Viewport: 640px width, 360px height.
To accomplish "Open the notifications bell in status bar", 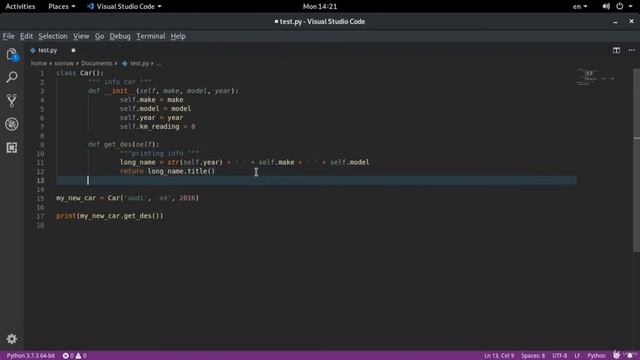I will (x=630, y=356).
